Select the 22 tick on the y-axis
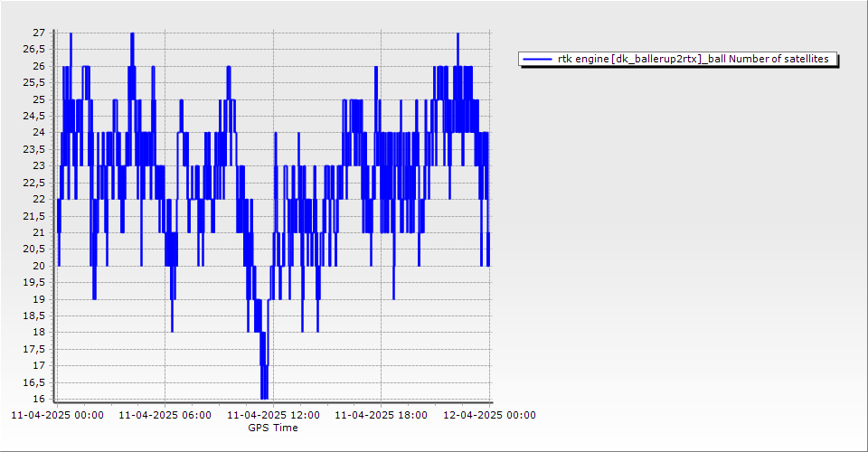The image size is (868, 452). pyautogui.click(x=38, y=199)
